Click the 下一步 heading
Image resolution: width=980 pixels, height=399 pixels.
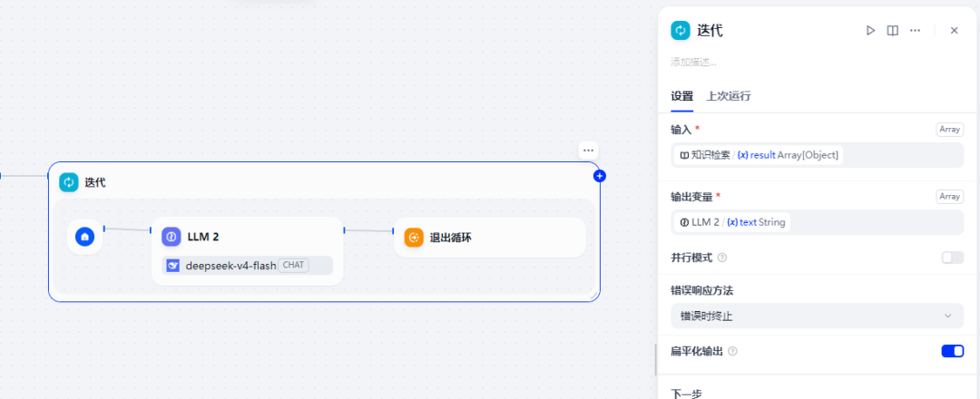point(686,394)
